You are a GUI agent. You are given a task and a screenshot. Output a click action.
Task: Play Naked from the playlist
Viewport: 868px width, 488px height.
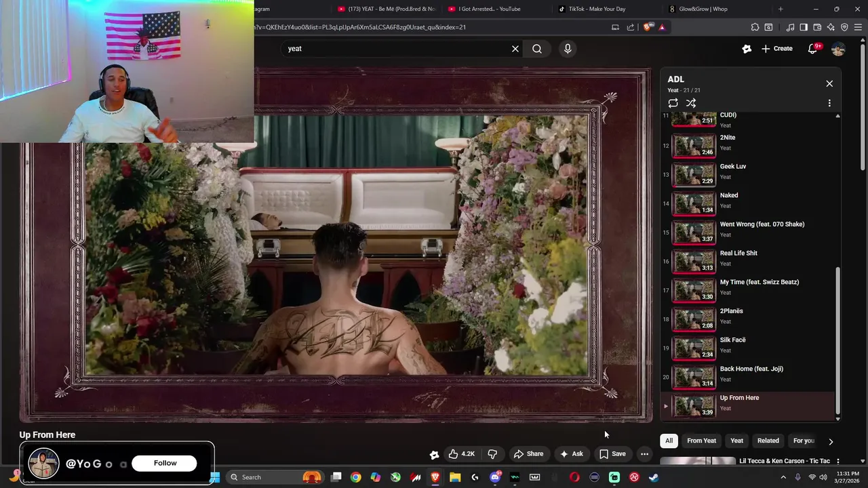pos(749,203)
